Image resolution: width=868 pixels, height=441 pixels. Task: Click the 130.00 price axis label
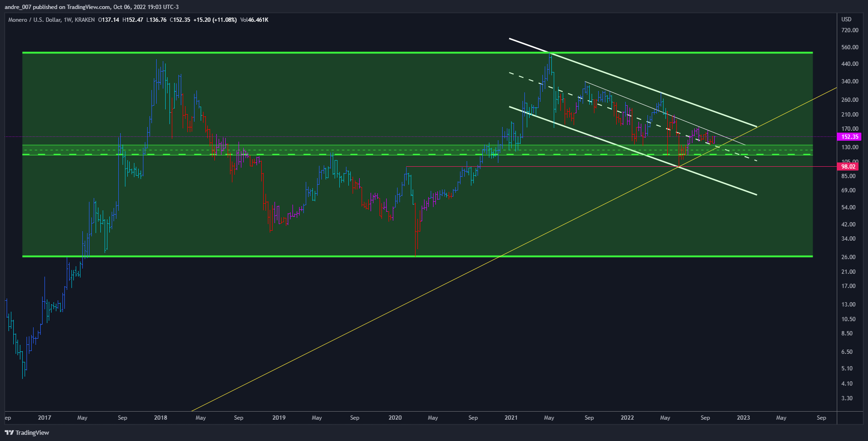click(x=850, y=147)
